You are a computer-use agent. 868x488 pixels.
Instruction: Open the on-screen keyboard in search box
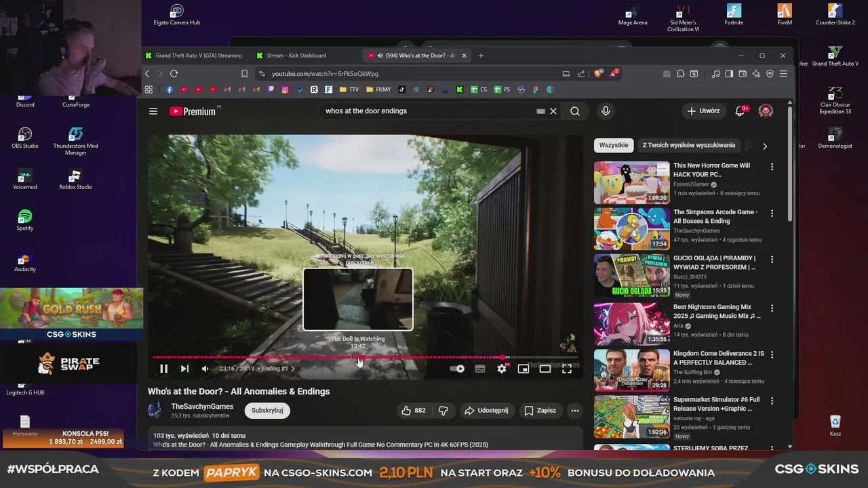pyautogui.click(x=540, y=111)
